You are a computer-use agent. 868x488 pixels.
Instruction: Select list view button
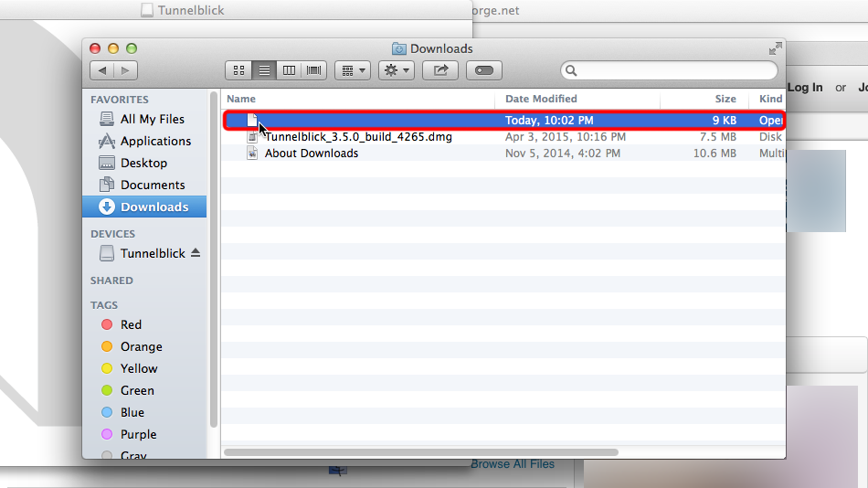pyautogui.click(x=263, y=70)
